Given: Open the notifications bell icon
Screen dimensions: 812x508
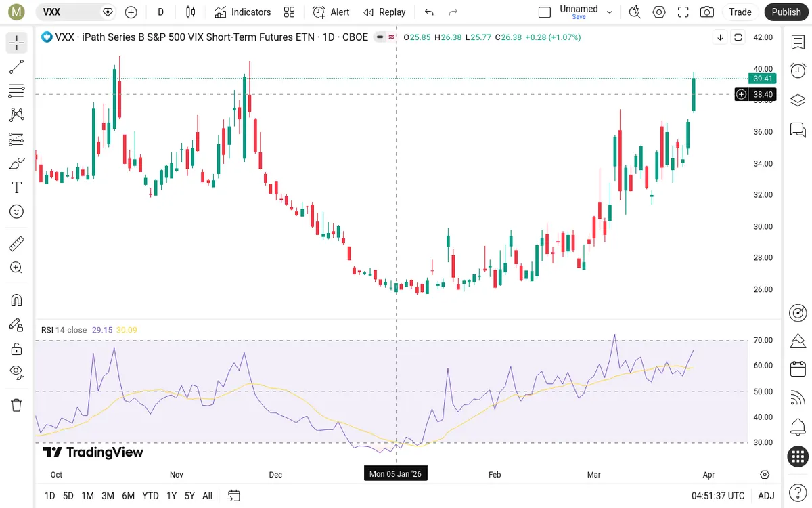Looking at the screenshot, I should pos(798,427).
